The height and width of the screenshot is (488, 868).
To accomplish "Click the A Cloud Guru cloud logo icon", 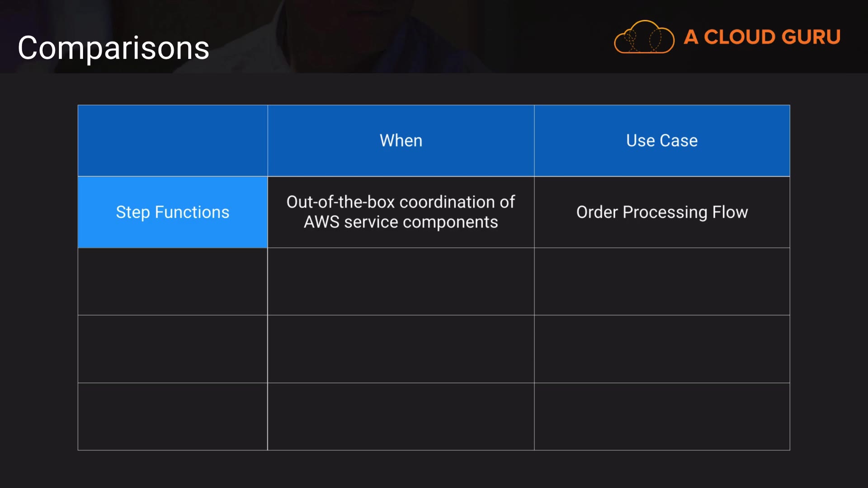I will (x=644, y=38).
